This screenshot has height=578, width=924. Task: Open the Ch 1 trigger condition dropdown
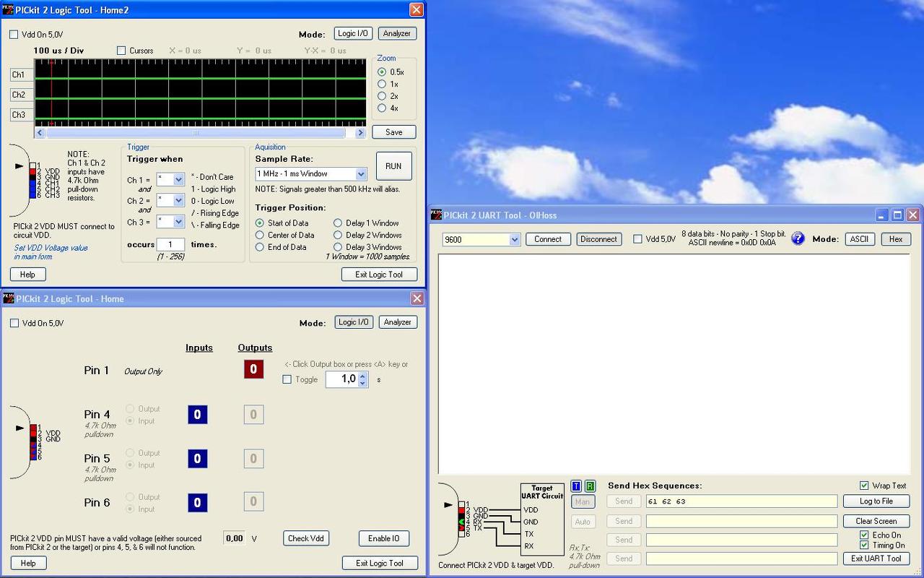coord(179,179)
